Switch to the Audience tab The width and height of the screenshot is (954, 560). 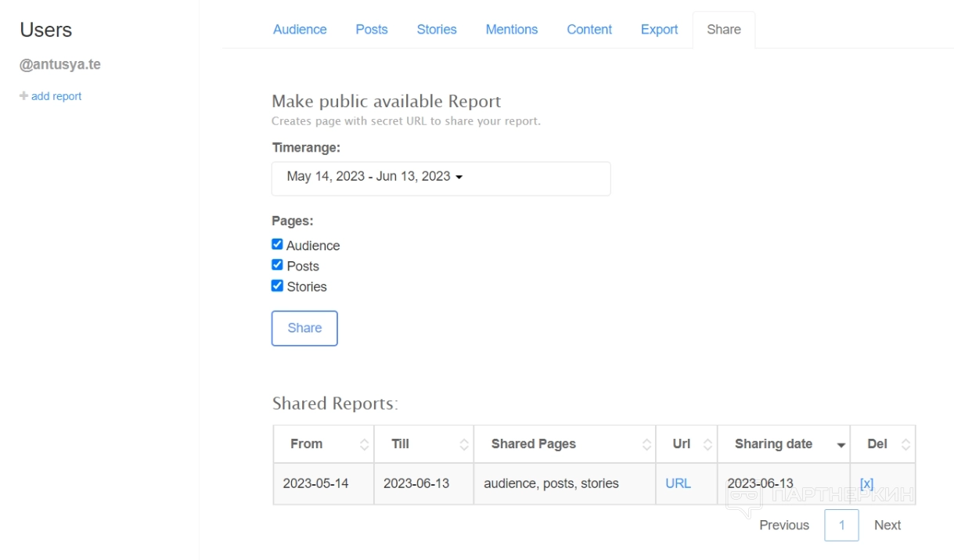(300, 30)
